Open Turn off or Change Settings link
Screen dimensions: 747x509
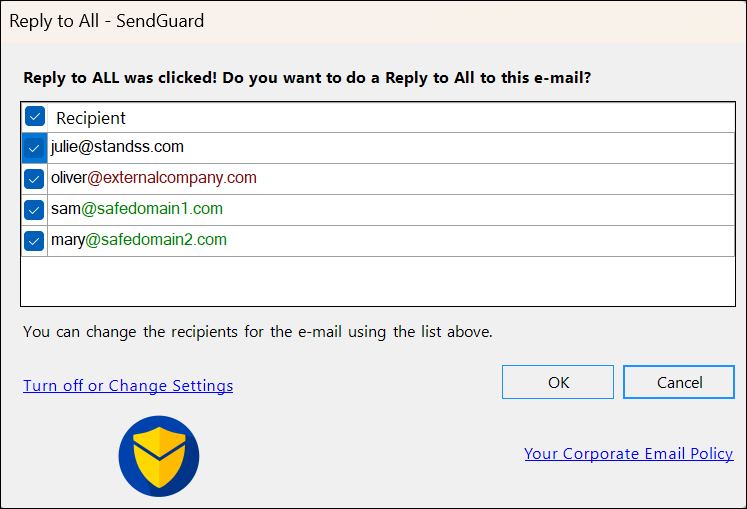pyautogui.click(x=128, y=386)
